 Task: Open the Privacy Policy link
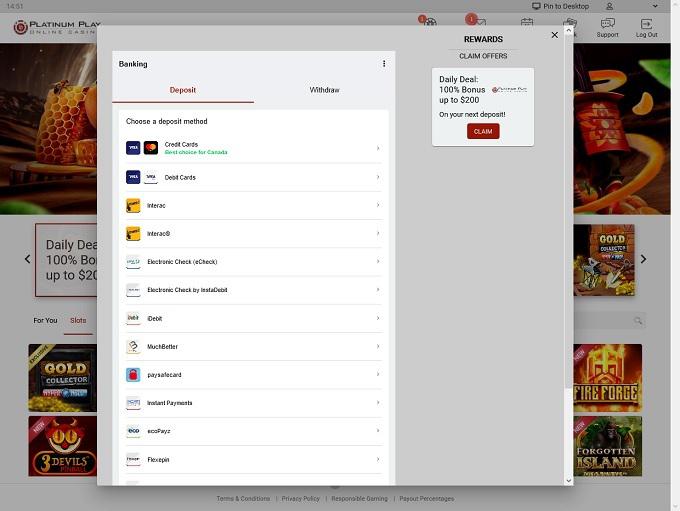301,499
